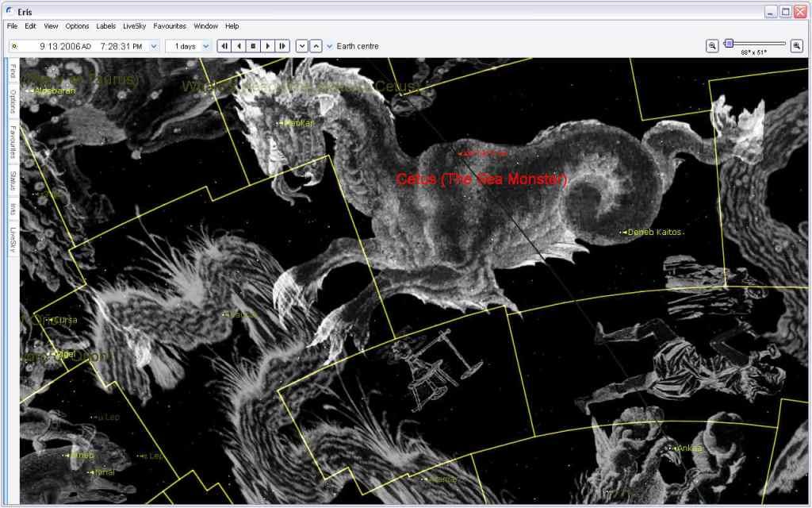Click the field-of-view zoom slider handle

[729, 44]
